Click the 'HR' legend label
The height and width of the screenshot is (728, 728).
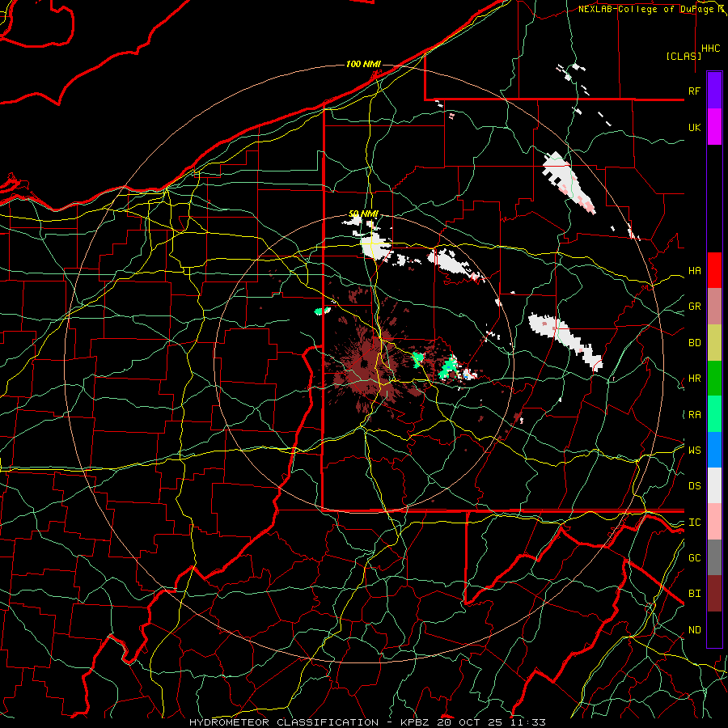pos(694,379)
